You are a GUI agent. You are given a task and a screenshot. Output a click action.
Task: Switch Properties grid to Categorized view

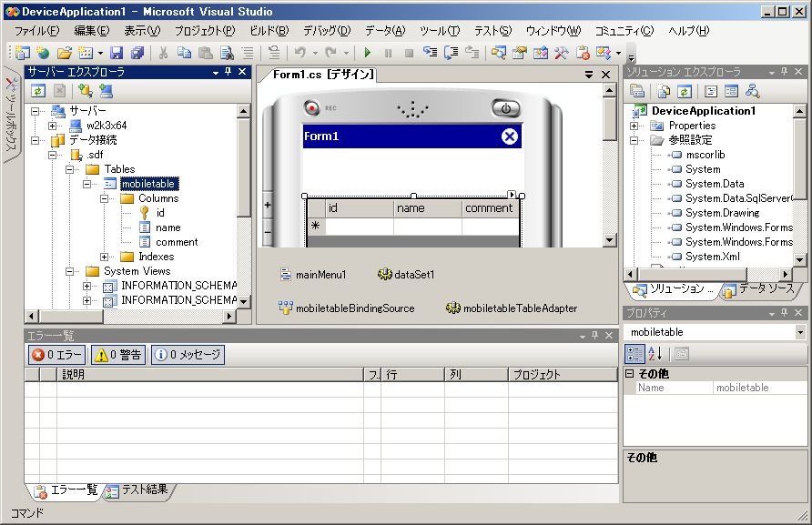(634, 354)
